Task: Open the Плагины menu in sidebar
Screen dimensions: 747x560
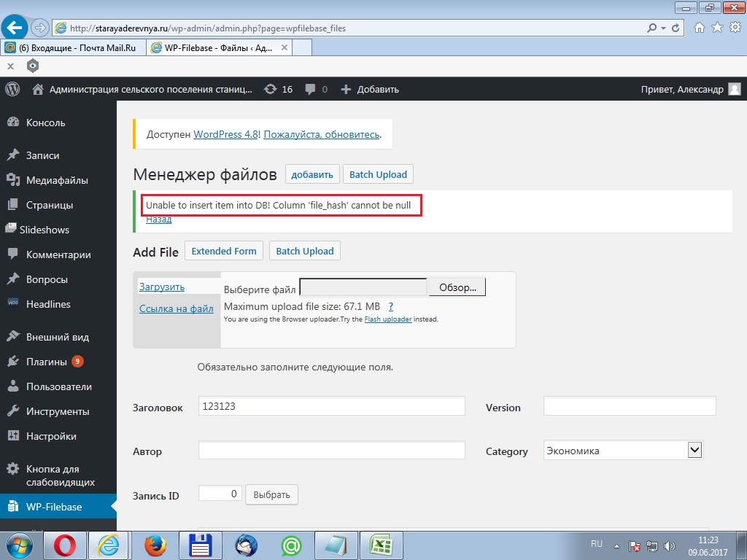Action: (x=47, y=362)
